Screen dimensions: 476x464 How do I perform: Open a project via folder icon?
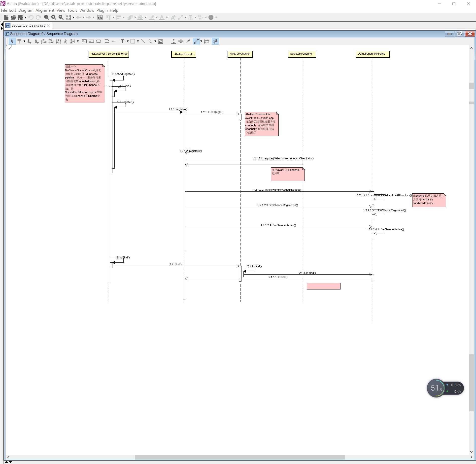13,17
